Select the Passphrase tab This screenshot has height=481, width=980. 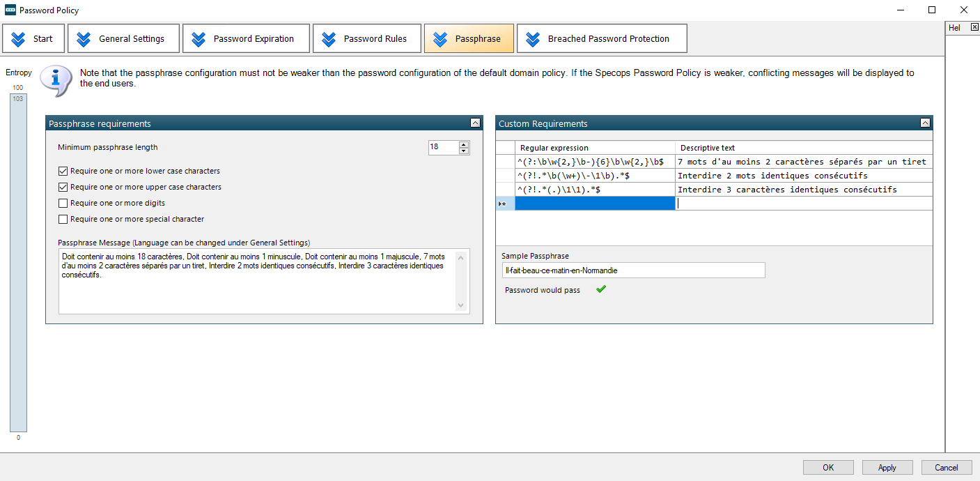pos(469,38)
